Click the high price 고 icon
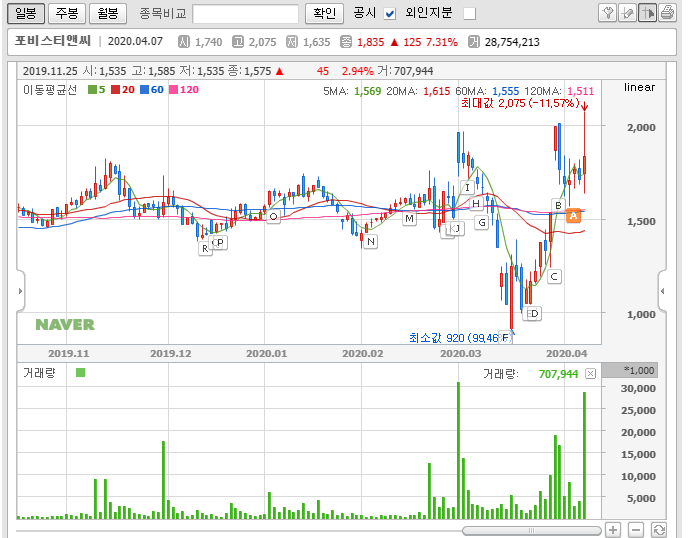Viewport: 689px width, 538px height. click(x=238, y=42)
